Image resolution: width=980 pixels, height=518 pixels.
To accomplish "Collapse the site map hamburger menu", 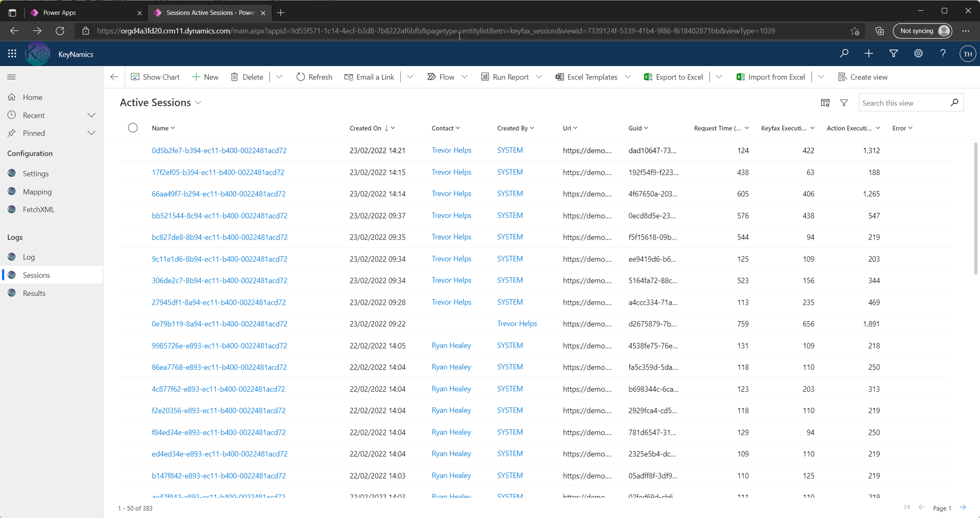I will (x=11, y=77).
